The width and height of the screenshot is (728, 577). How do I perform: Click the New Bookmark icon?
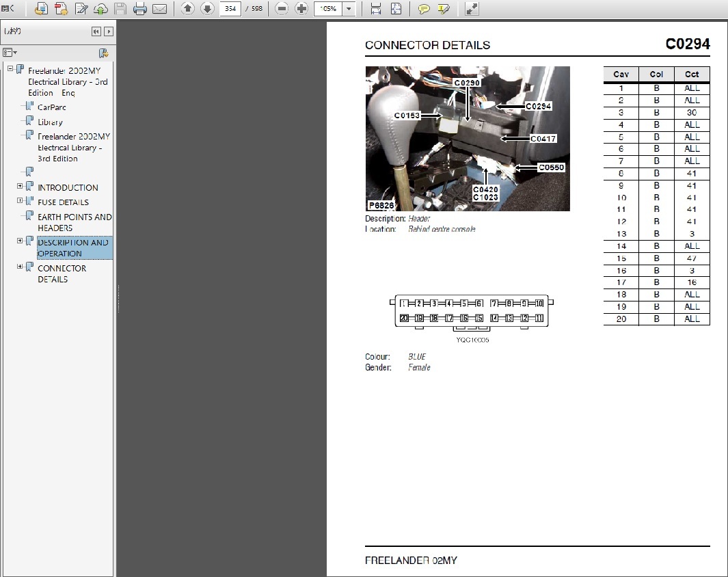pos(103,53)
